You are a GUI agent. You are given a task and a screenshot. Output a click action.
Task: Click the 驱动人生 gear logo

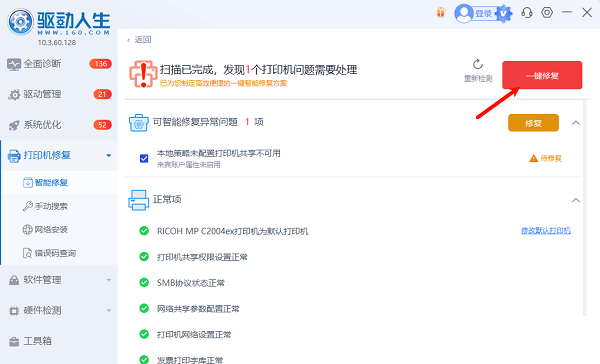pyautogui.click(x=20, y=22)
